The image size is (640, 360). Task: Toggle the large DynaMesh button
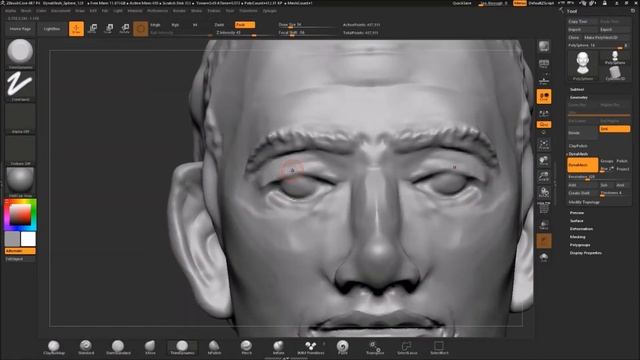click(582, 165)
